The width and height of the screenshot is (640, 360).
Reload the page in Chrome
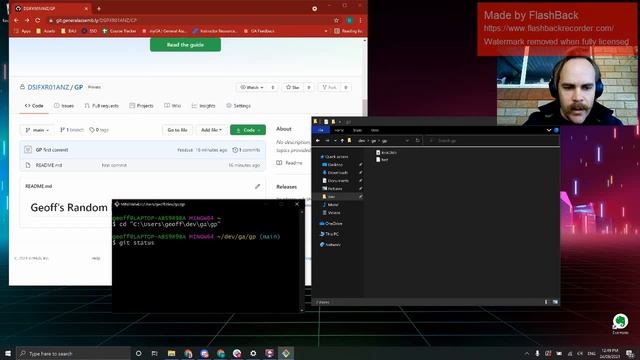38,20
